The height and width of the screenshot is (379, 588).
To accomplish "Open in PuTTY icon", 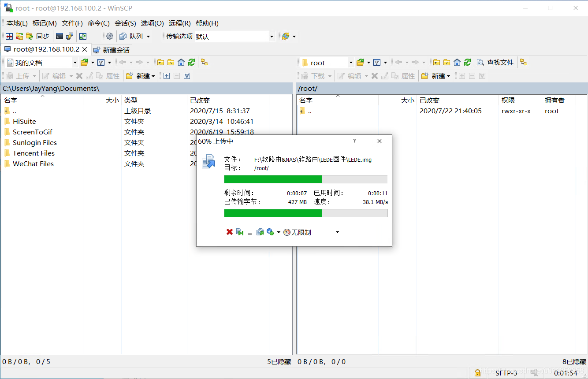I will (70, 36).
